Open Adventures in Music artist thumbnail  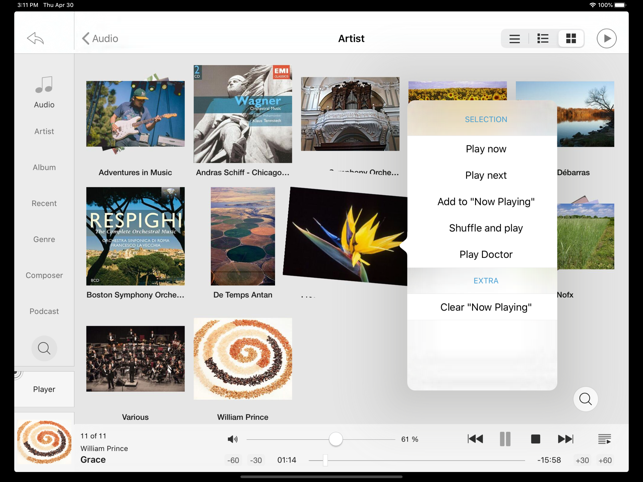(x=135, y=114)
